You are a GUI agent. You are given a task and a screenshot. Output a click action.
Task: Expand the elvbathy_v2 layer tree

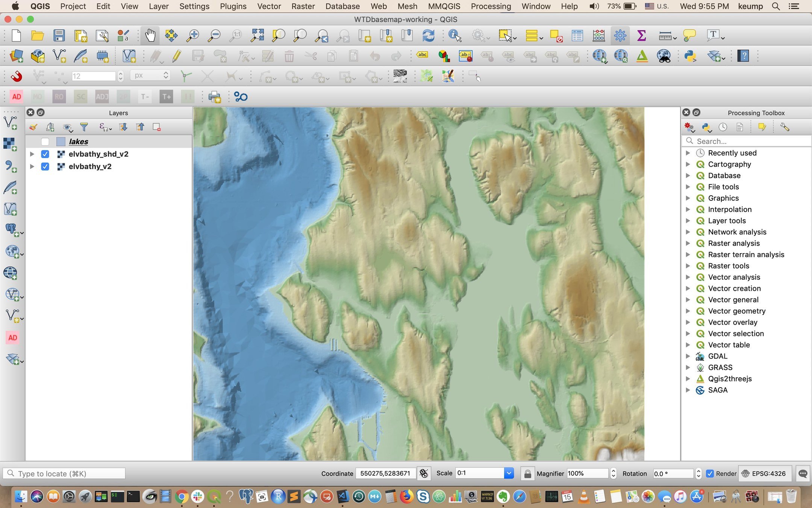32,167
